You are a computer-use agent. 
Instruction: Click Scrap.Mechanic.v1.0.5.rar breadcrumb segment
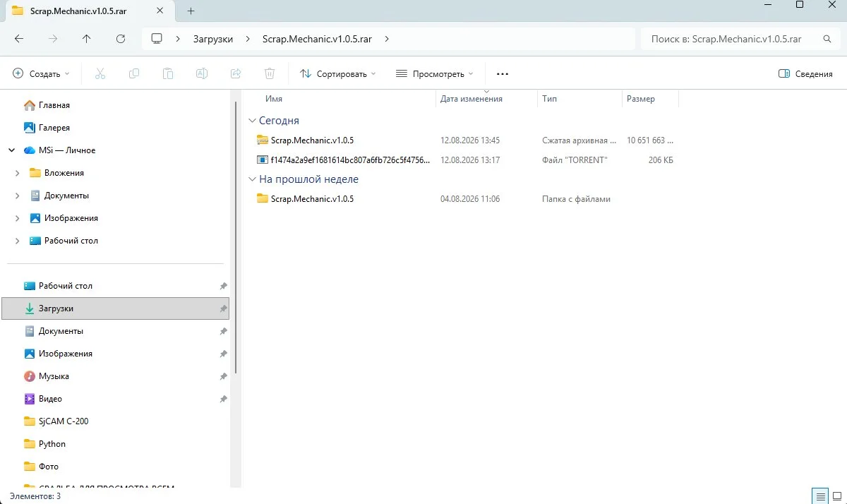click(317, 39)
